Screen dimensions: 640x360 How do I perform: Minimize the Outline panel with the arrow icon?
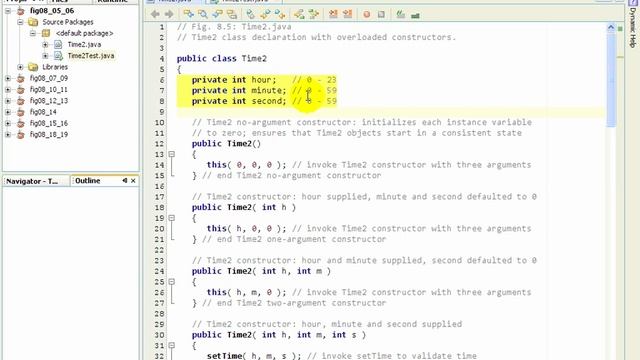point(124,180)
